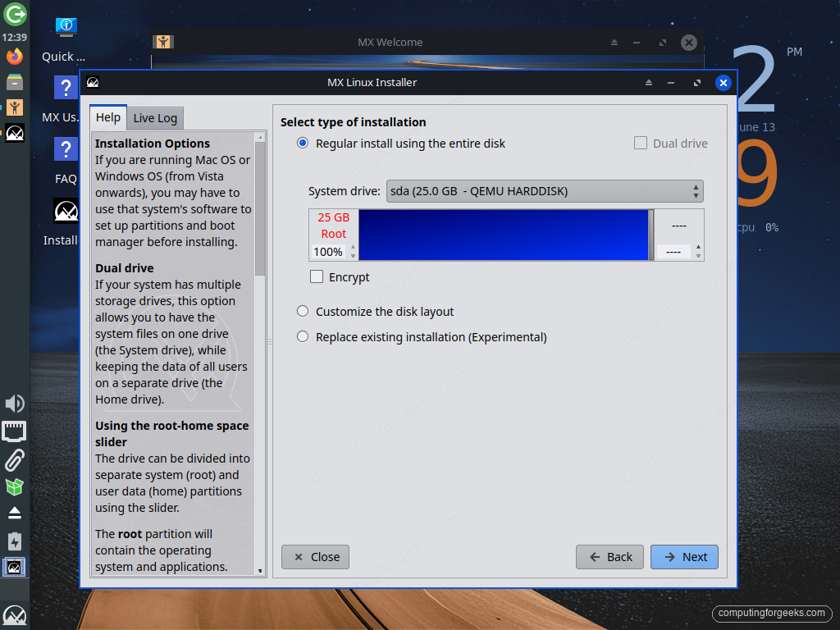Select Regular install using the entire disk
This screenshot has width=840, height=630.
pos(303,143)
